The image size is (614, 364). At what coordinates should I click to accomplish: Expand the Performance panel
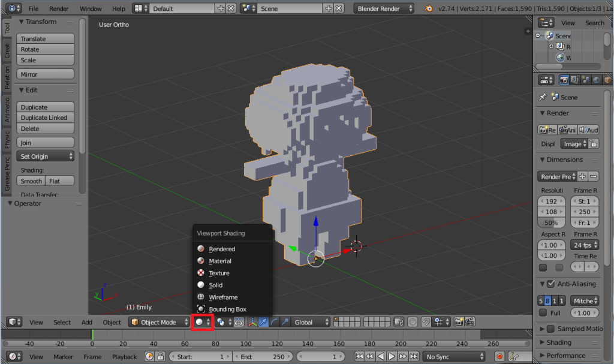click(562, 356)
